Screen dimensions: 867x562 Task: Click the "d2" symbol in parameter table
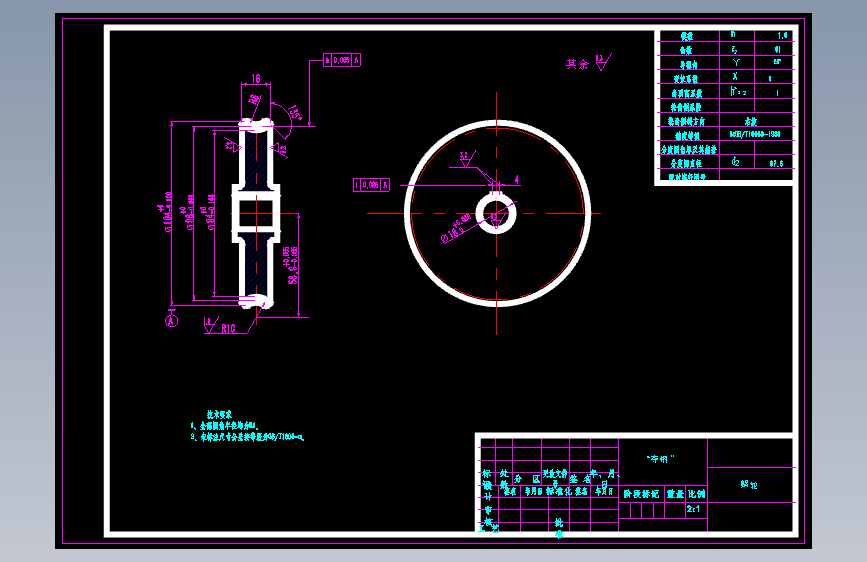[x=735, y=162]
